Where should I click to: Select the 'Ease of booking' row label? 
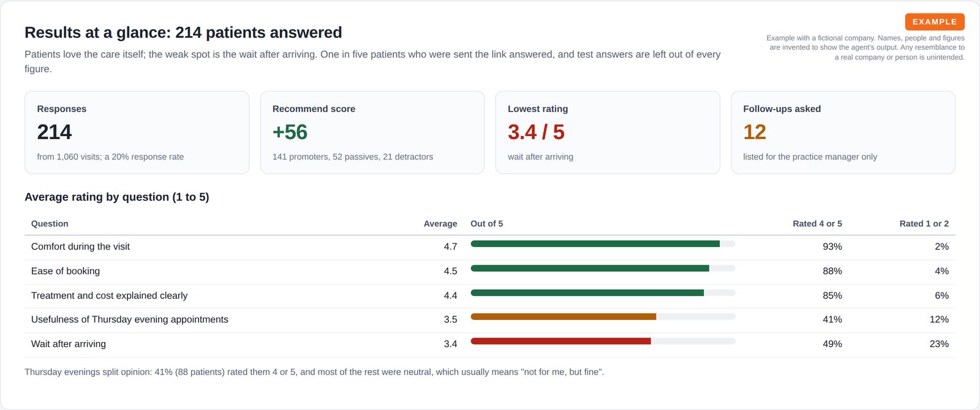pos(66,271)
